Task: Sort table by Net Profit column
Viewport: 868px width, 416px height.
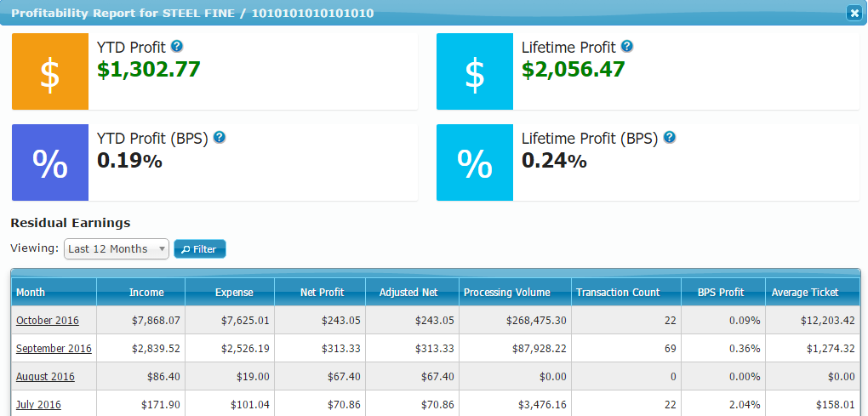Action: point(322,293)
